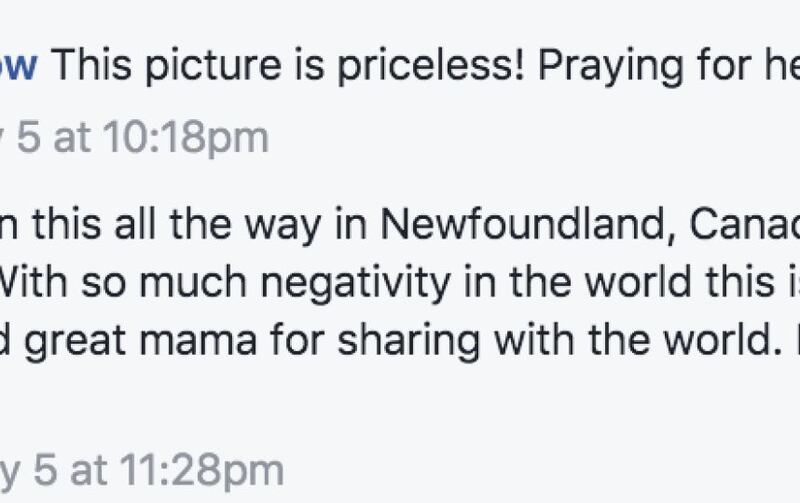Click the word "all" in second comment
The width and height of the screenshot is (800, 503).
point(135,225)
